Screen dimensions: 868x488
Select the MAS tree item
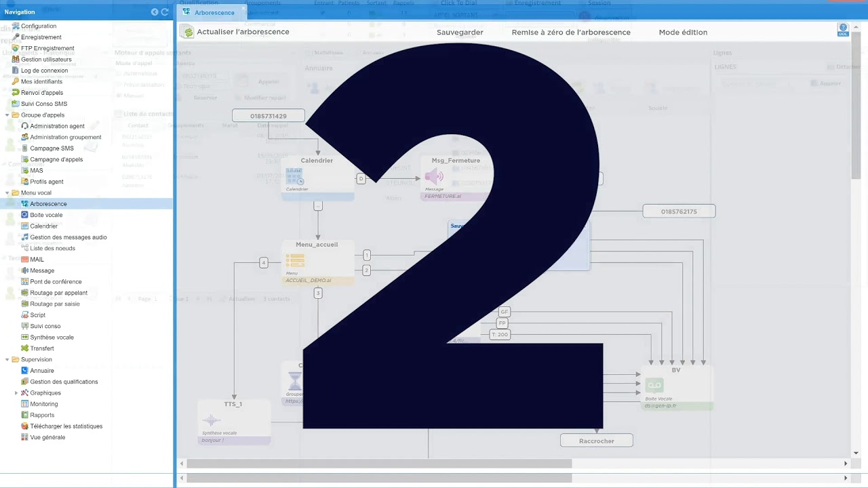click(x=37, y=170)
